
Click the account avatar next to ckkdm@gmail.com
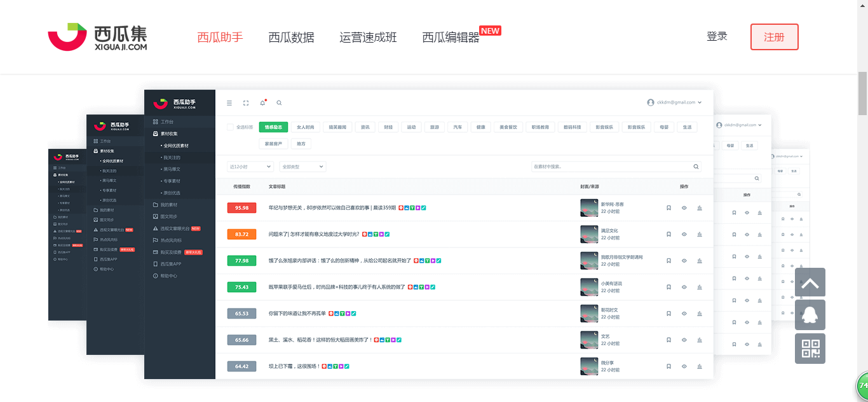pos(651,102)
